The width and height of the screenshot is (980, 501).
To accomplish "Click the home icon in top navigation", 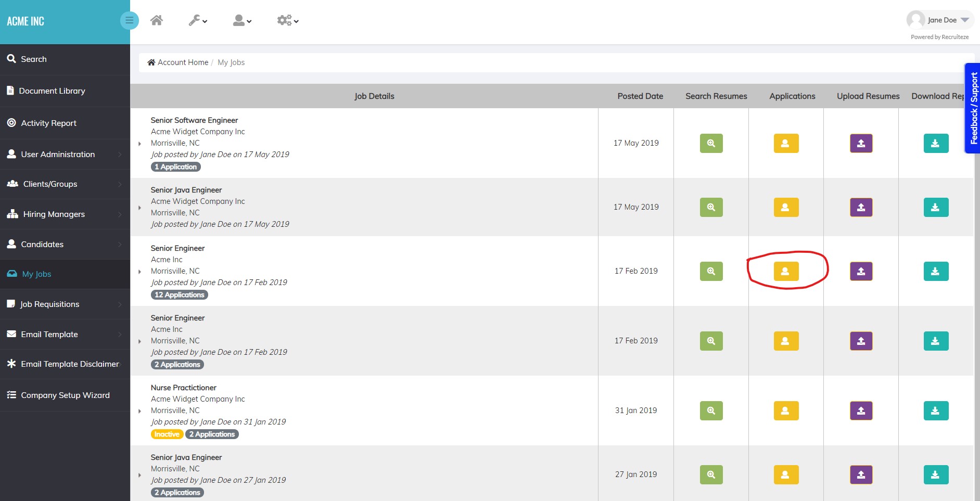I will pos(157,20).
